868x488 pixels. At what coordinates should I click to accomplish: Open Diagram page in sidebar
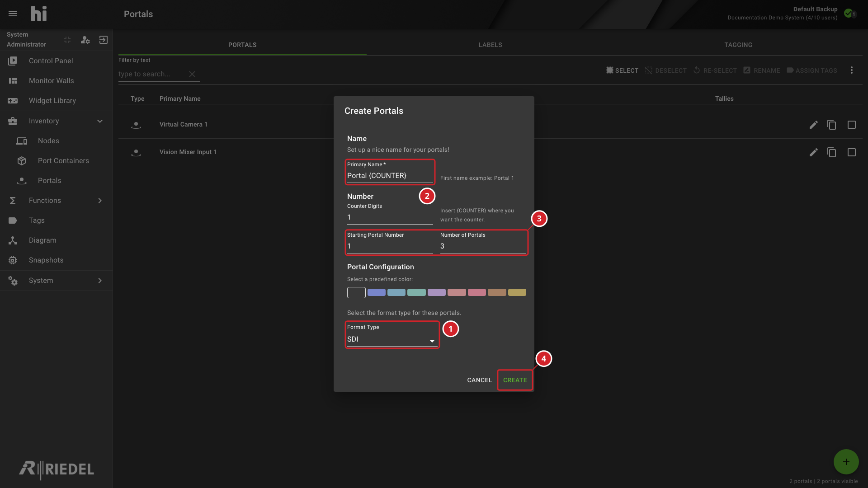[57, 240]
